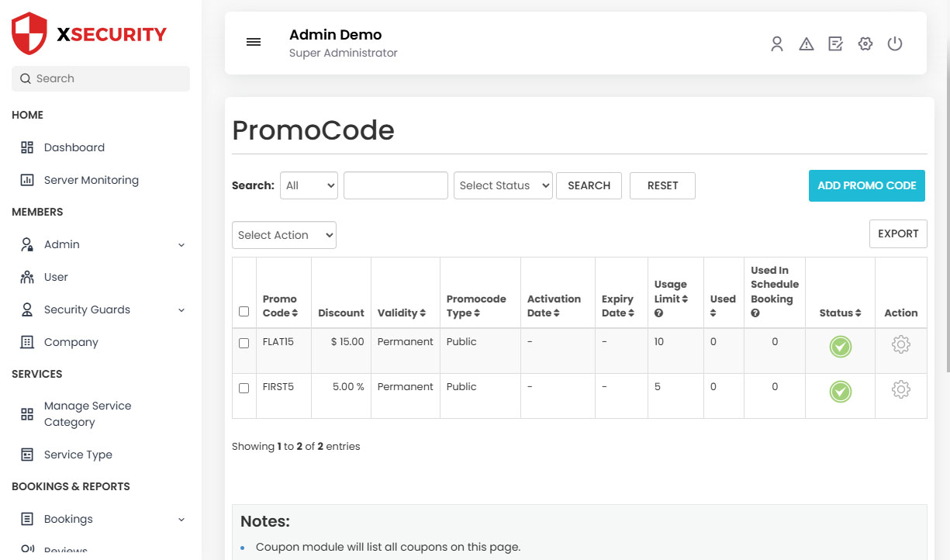The width and height of the screenshot is (950, 560).
Task: Click the Dashboard grid icon
Action: [27, 147]
